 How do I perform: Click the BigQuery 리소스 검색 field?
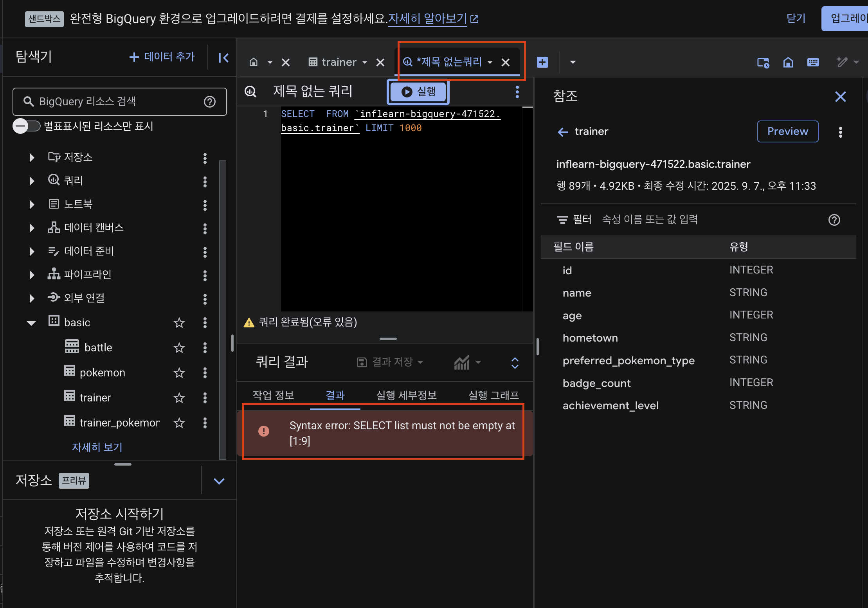(120, 102)
